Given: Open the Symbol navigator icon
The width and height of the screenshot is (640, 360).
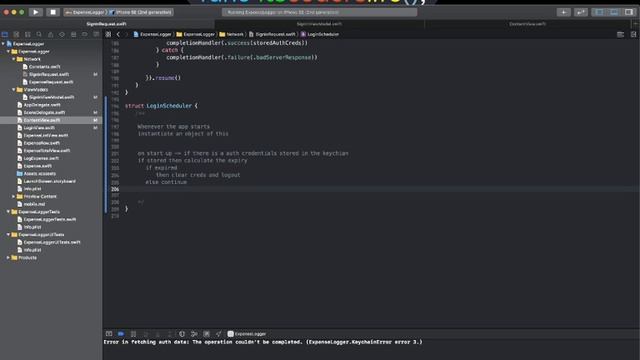Looking at the screenshot, I should point(28,35).
